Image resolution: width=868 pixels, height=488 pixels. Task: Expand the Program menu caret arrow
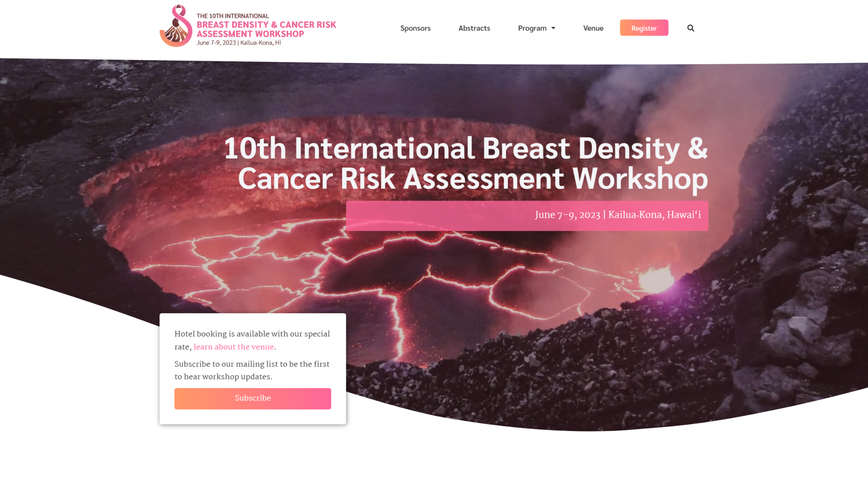click(x=553, y=28)
